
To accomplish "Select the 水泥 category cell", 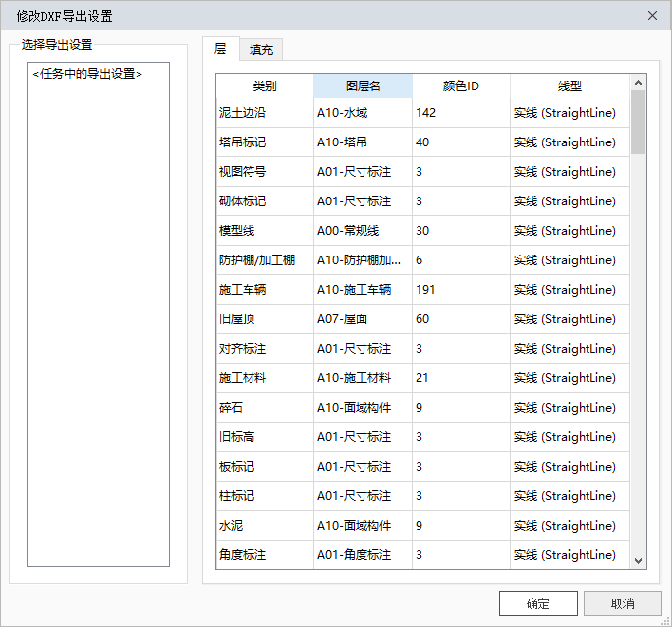I will [x=265, y=526].
